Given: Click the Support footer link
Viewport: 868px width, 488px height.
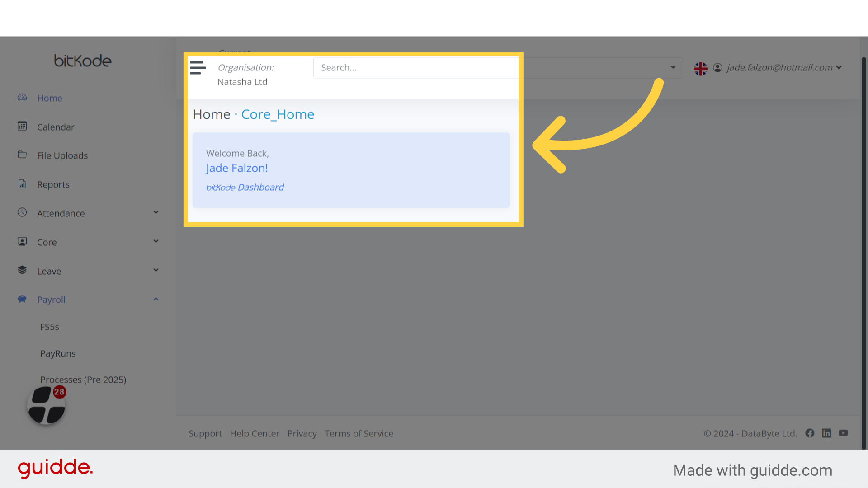Looking at the screenshot, I should (205, 433).
